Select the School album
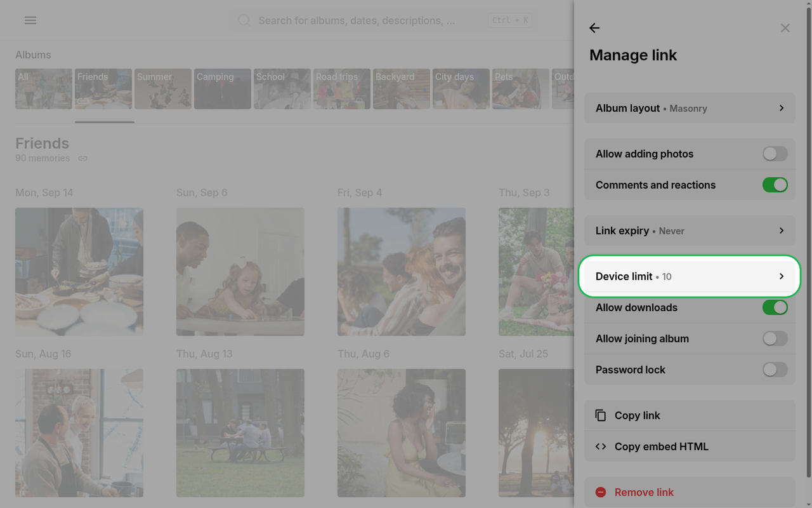Image resolution: width=812 pixels, height=508 pixels. [x=282, y=89]
